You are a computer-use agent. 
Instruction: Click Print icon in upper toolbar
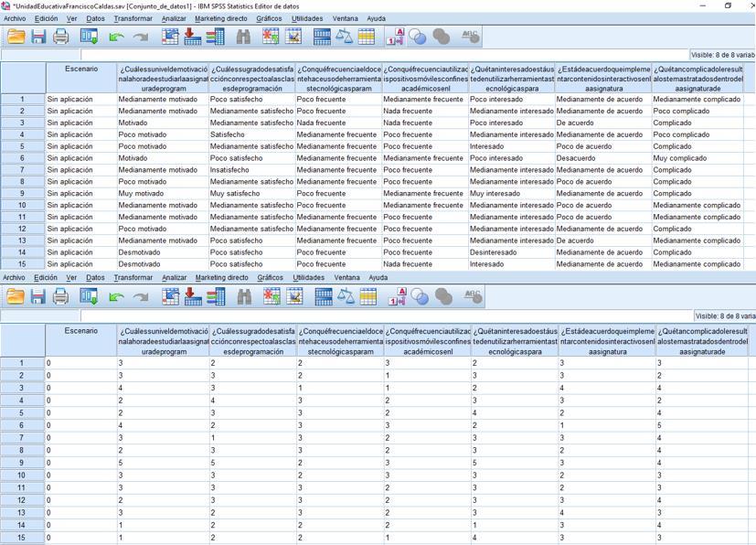click(x=60, y=37)
